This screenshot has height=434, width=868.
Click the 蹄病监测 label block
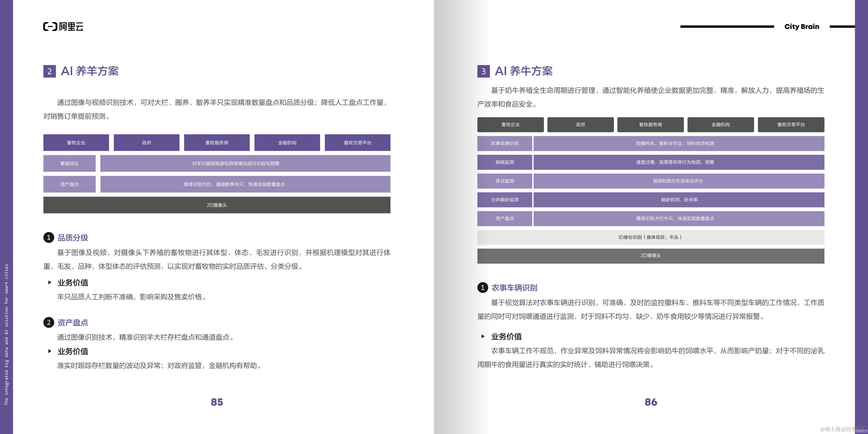(x=504, y=162)
